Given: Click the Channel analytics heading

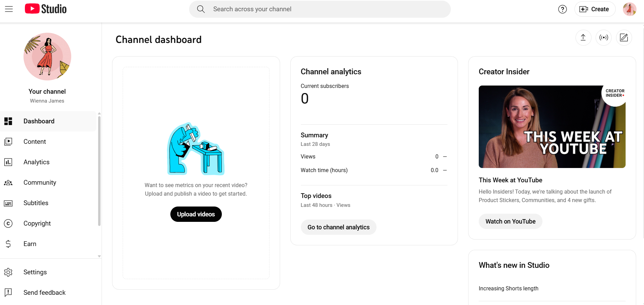Looking at the screenshot, I should [331, 72].
